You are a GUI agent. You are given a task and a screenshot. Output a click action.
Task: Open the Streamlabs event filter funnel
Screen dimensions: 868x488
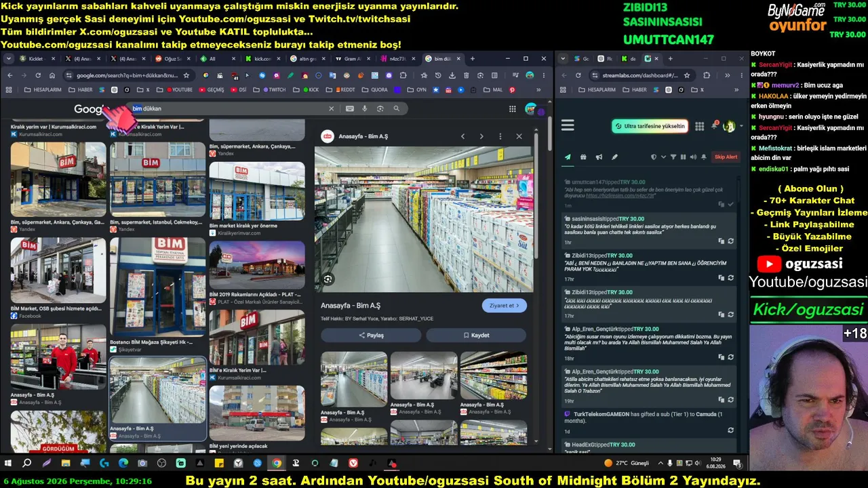pos(673,157)
